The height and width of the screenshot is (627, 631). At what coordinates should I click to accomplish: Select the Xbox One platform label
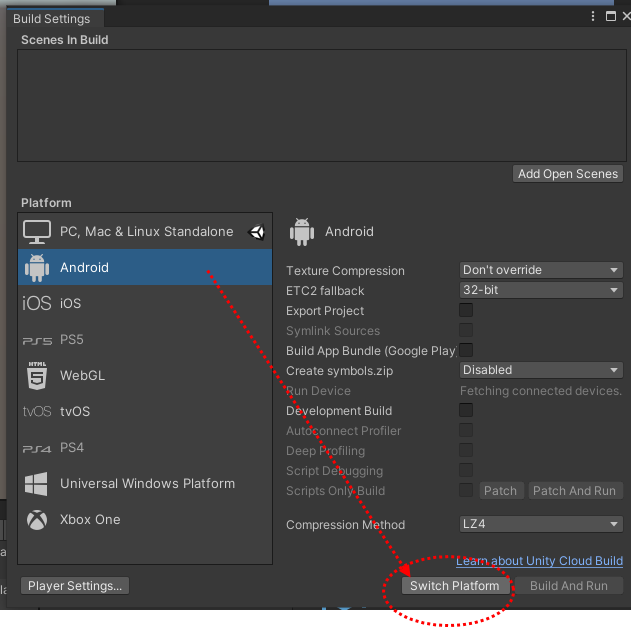coord(90,520)
